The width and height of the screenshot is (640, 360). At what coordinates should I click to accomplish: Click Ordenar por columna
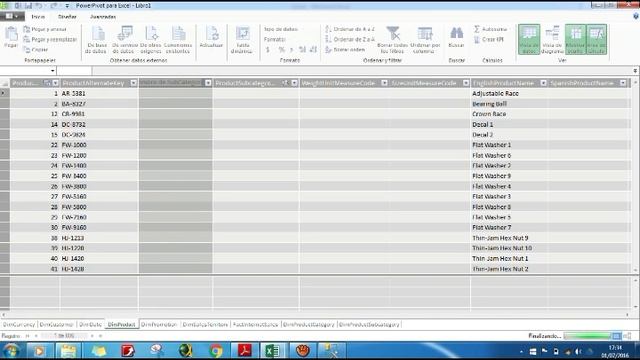[x=425, y=40]
